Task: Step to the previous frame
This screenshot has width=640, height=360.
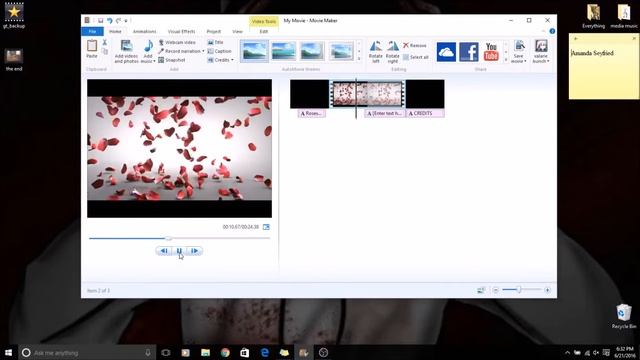Action: (164, 251)
